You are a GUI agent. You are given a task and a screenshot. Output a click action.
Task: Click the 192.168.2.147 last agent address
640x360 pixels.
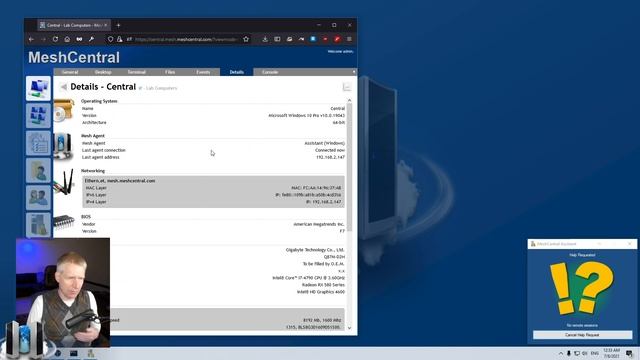[x=330, y=157]
